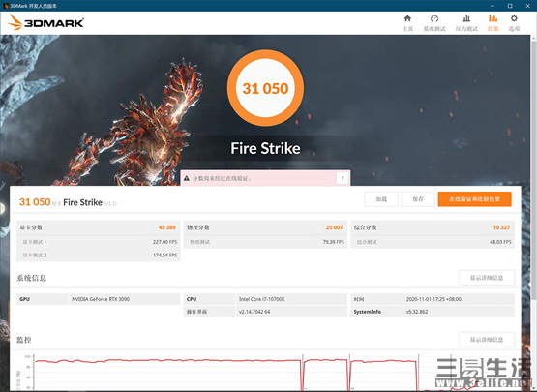The width and height of the screenshot is (537, 392).
Task: Click the 31 050 score circle
Action: click(x=265, y=88)
